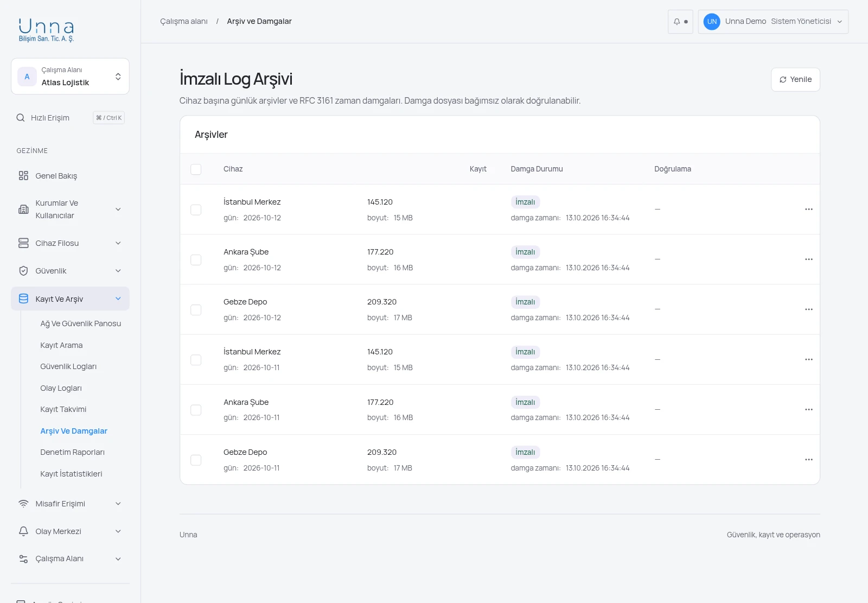Click the Yenile refresh button
This screenshot has width=868, height=603.
pyautogui.click(x=795, y=80)
